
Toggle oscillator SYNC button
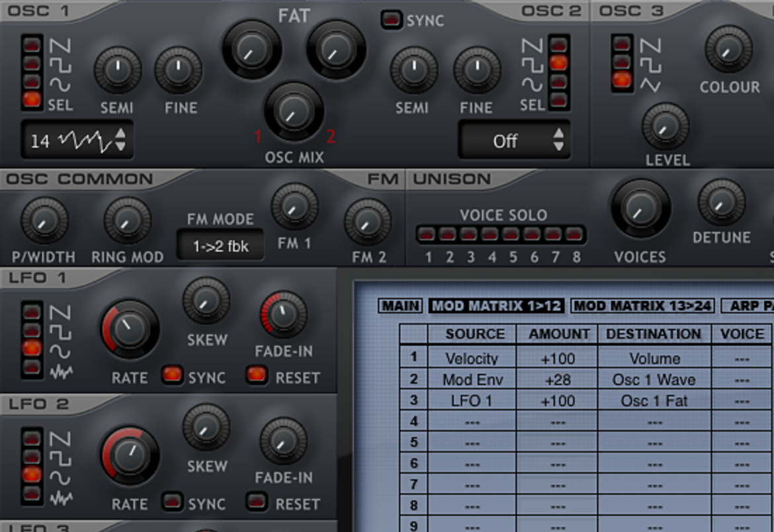(391, 20)
